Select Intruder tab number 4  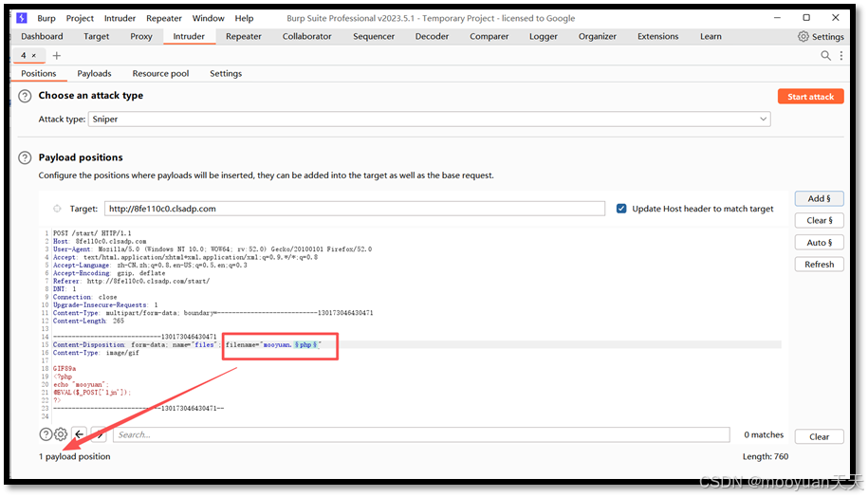click(24, 55)
